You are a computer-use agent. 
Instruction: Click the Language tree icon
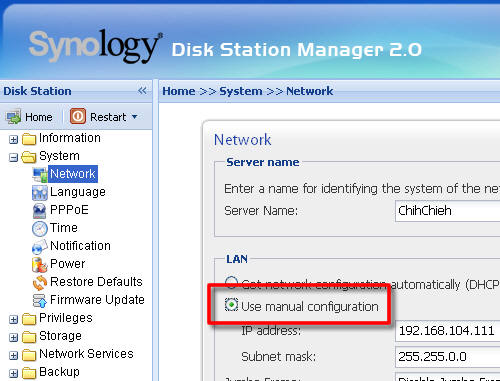coord(40,192)
